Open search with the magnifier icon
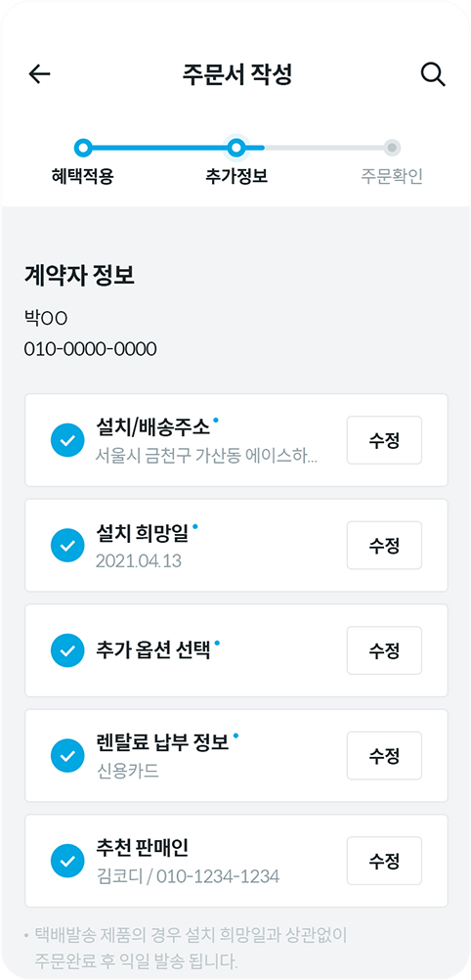Viewport: 471px width, 980px height. point(432,75)
